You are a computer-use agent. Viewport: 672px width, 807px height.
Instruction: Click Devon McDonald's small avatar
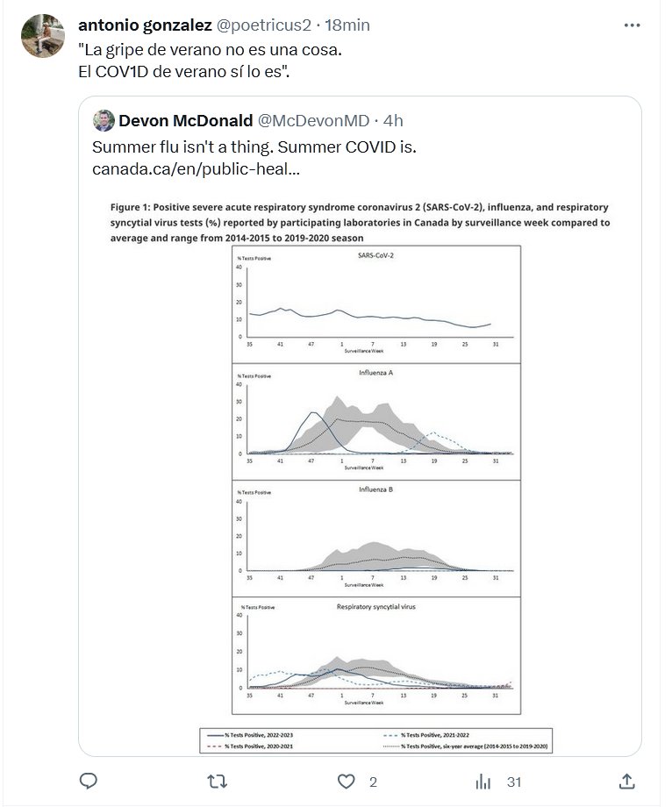coord(104,120)
